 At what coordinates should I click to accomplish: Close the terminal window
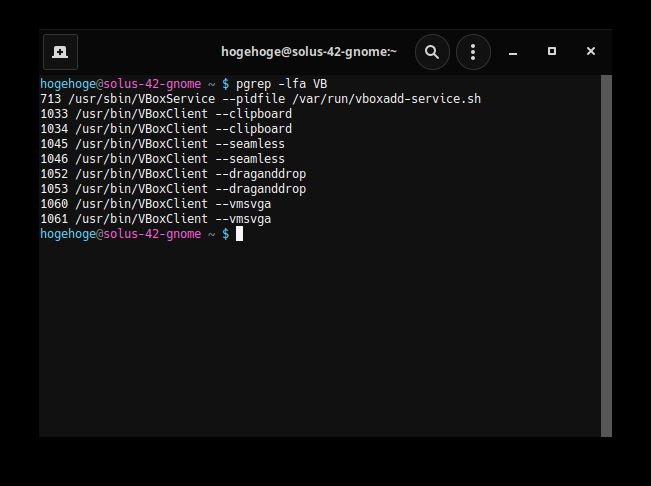591,51
